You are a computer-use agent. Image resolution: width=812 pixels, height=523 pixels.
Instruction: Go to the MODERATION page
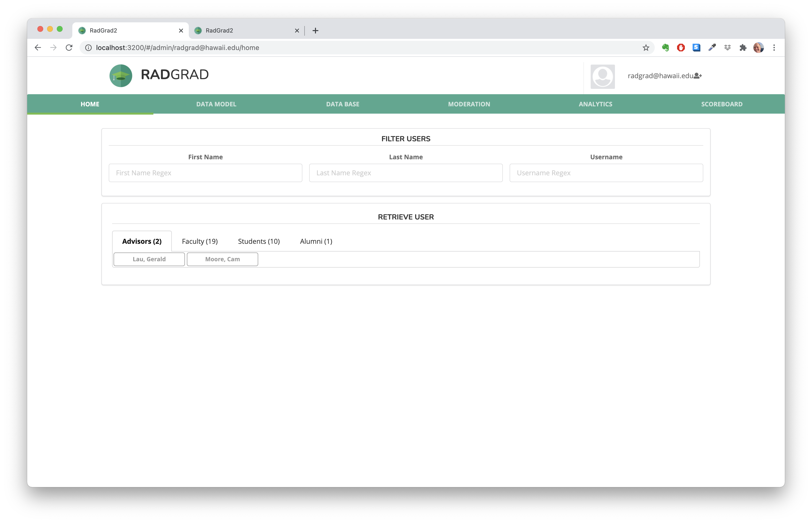469,104
